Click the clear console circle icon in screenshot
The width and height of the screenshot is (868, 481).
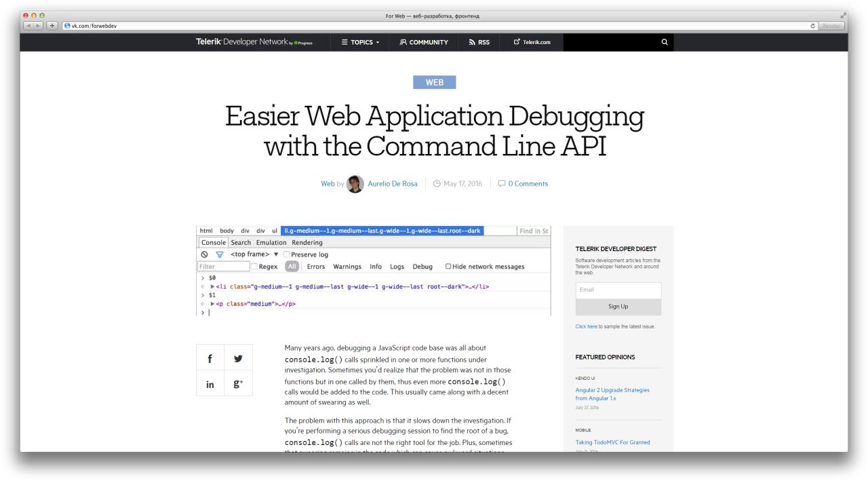(204, 254)
